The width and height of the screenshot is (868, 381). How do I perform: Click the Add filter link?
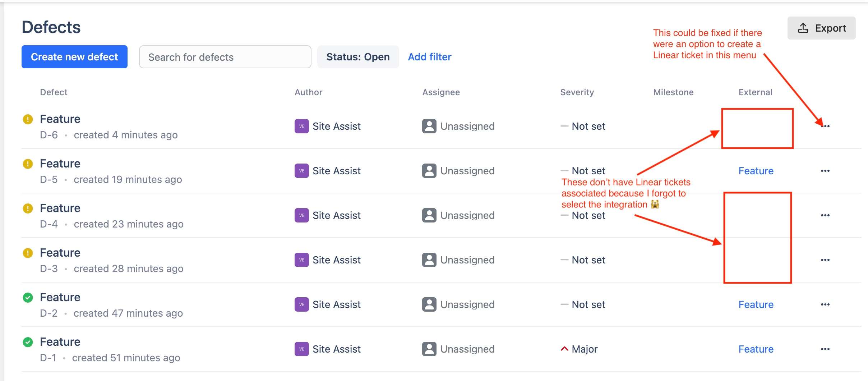[430, 57]
